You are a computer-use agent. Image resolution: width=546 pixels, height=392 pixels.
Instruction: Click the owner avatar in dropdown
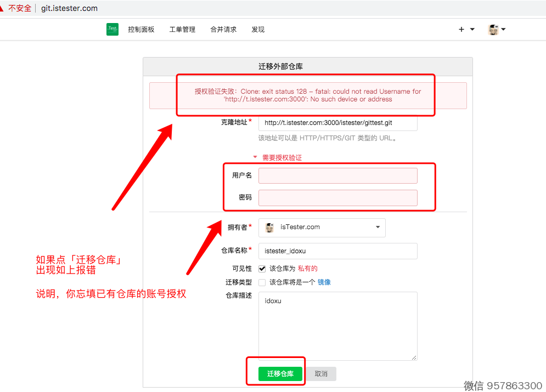click(x=269, y=228)
